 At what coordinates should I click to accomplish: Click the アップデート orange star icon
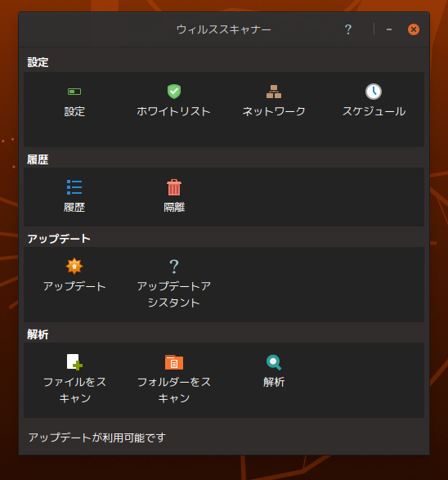pos(74,267)
